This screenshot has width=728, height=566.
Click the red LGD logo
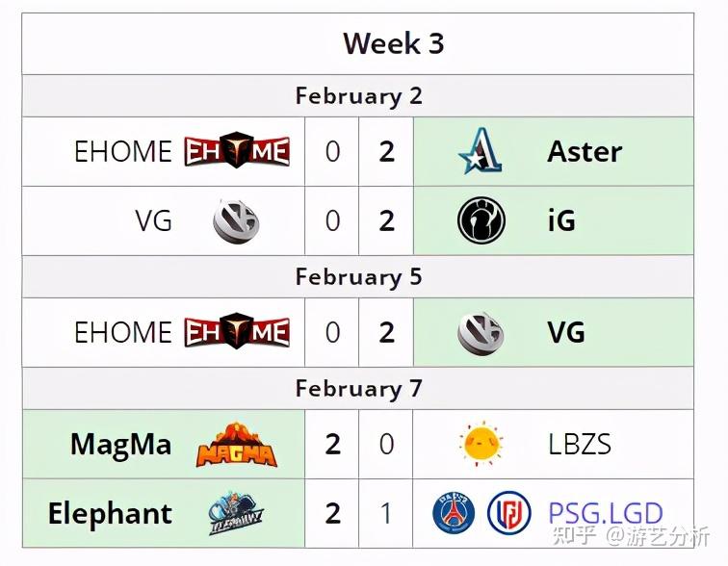pyautogui.click(x=508, y=513)
